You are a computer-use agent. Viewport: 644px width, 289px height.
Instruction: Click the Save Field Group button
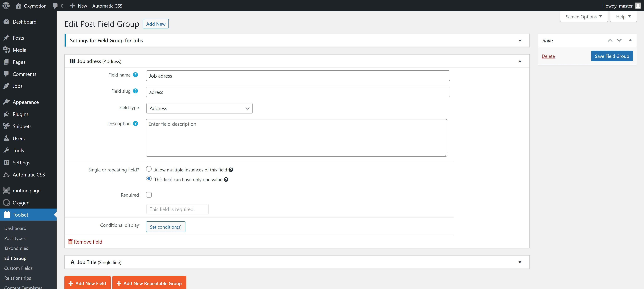click(612, 56)
